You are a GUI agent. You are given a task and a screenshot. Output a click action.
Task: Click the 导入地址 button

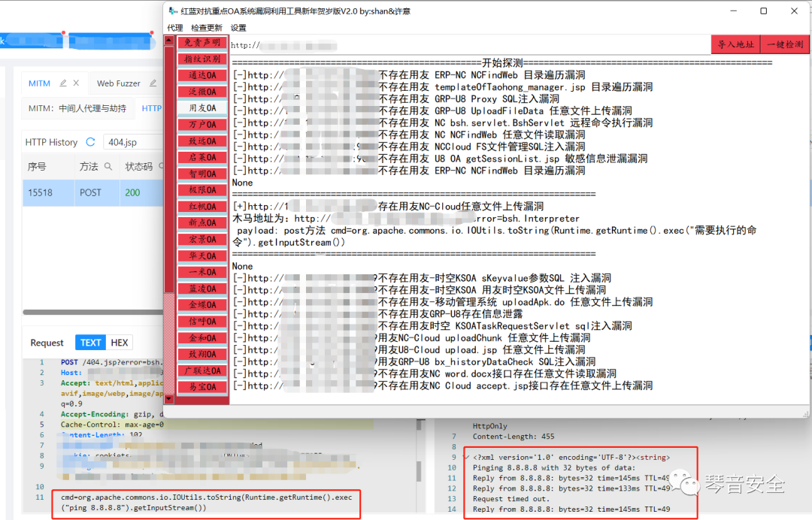click(736, 44)
